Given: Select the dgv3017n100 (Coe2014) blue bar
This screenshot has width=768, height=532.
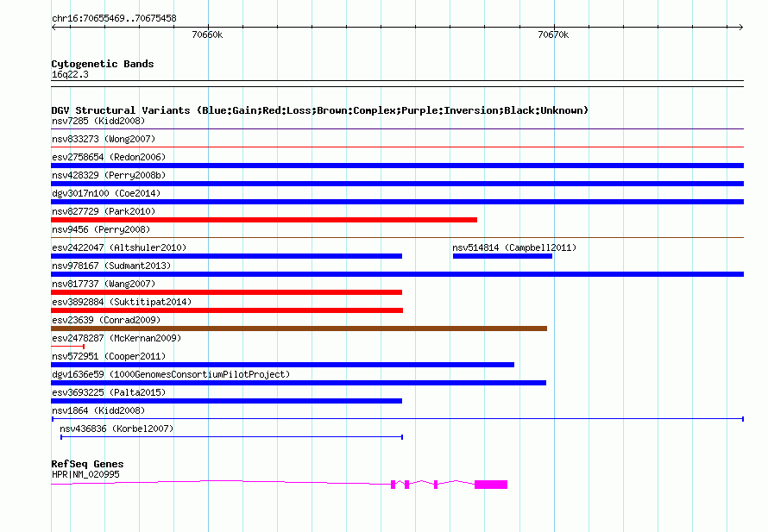Looking at the screenshot, I should [397, 202].
